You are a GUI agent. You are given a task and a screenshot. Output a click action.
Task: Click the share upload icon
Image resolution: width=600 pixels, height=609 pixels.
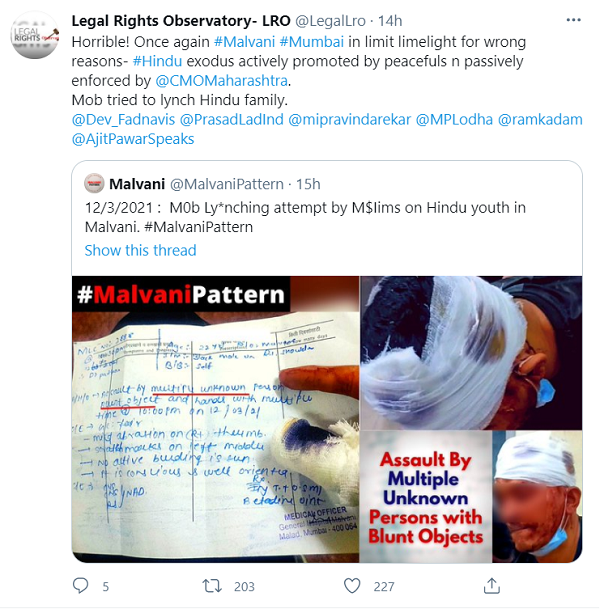(x=492, y=586)
